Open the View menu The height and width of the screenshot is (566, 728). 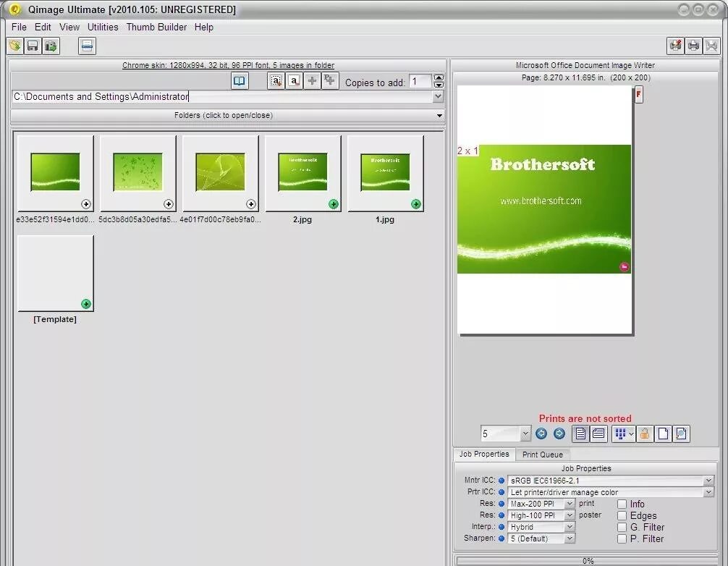(x=69, y=27)
